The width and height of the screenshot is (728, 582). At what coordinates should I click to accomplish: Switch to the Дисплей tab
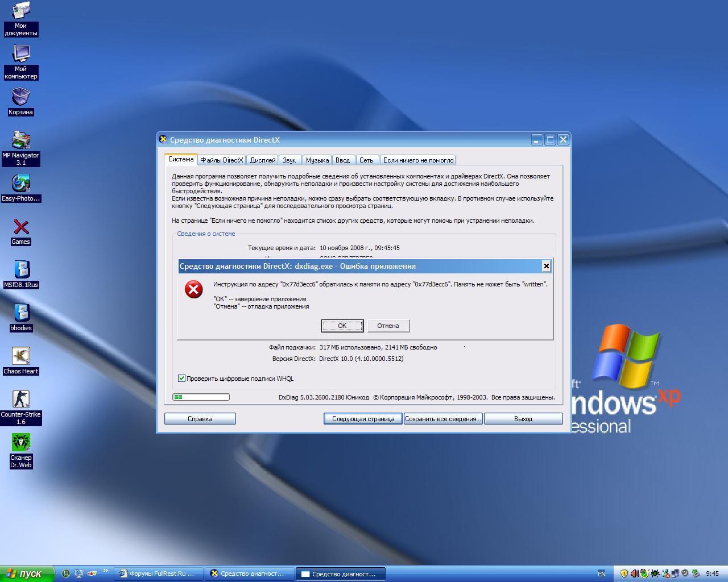tap(263, 160)
